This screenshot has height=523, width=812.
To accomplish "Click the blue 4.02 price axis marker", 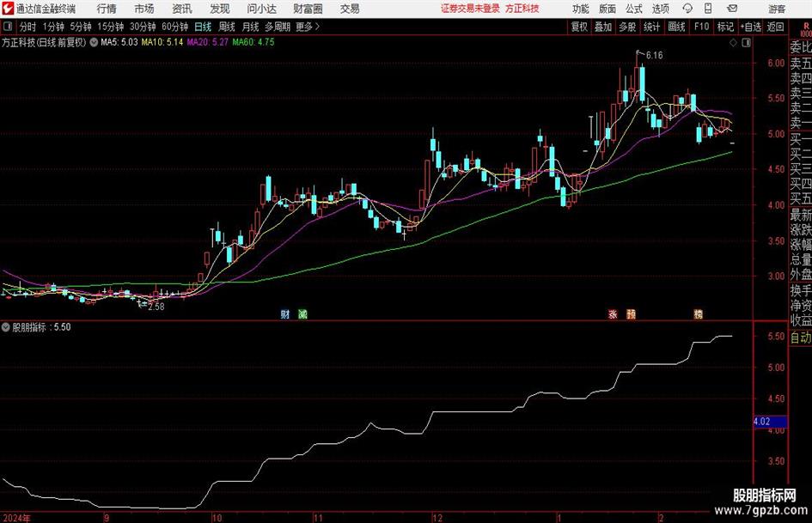I will pos(770,422).
